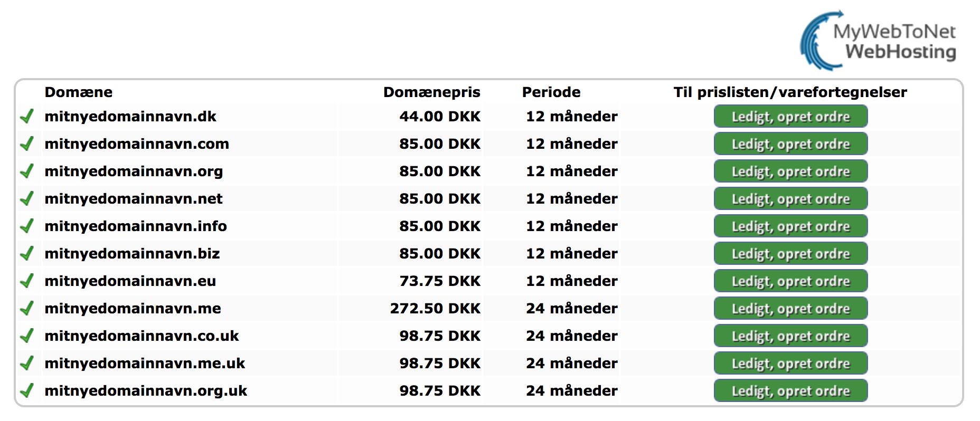Click green checkmark beside mitnyedomainnavn.eu
Image resolution: width=980 pixels, height=421 pixels.
[27, 281]
